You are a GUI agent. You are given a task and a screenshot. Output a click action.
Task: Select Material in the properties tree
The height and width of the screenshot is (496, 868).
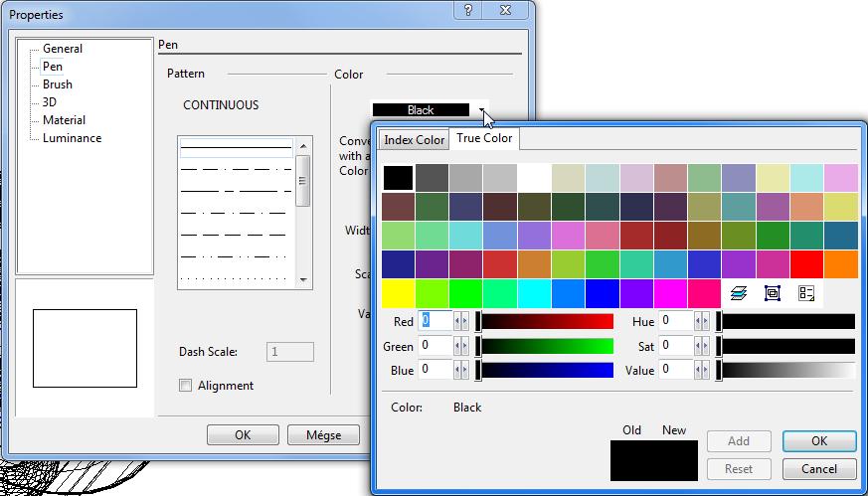click(x=65, y=120)
